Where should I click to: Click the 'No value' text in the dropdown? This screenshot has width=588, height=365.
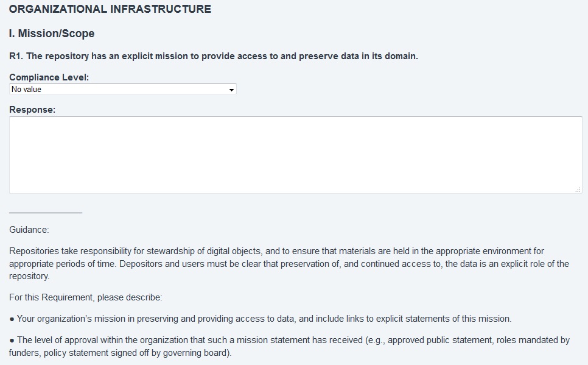26,90
